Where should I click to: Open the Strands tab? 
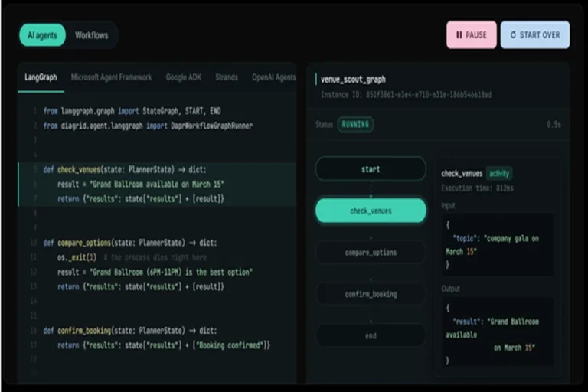click(x=227, y=77)
